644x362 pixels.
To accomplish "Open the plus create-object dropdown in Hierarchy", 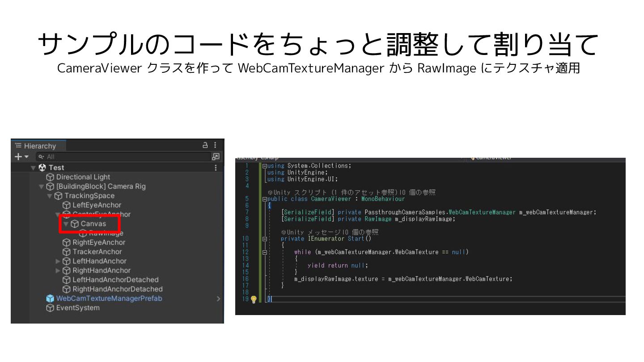I will (21, 156).
